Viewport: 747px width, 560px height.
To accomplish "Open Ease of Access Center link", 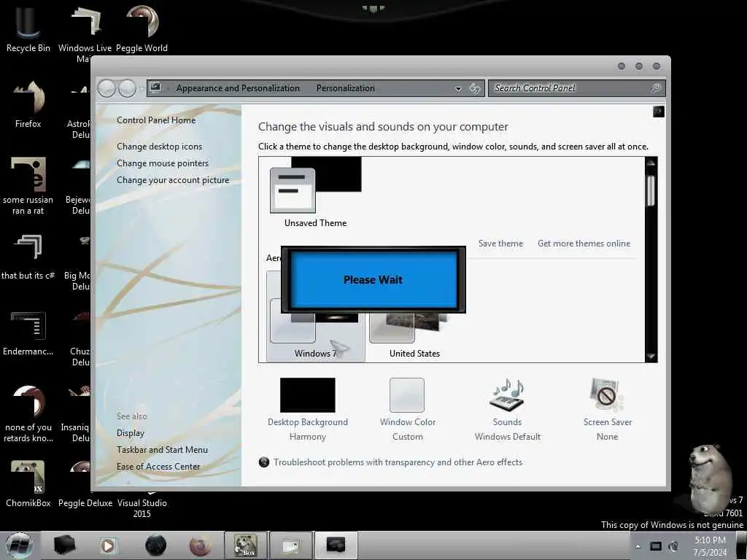I will tap(158, 466).
